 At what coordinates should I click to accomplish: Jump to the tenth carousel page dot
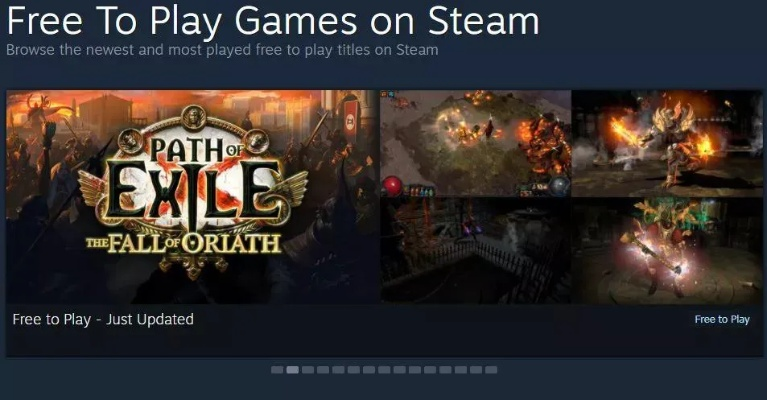pyautogui.click(x=415, y=370)
